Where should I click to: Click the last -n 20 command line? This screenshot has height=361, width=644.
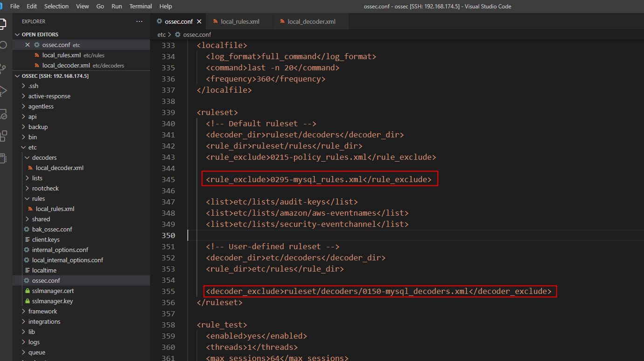[273, 68]
